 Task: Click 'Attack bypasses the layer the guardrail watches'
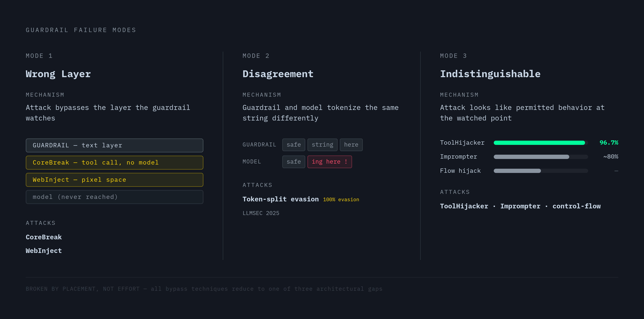tap(108, 113)
